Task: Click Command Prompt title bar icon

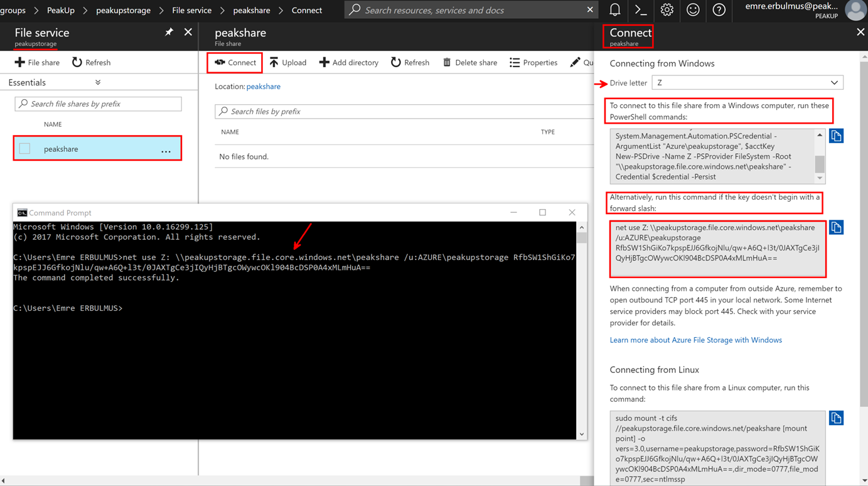Action: pos(22,213)
